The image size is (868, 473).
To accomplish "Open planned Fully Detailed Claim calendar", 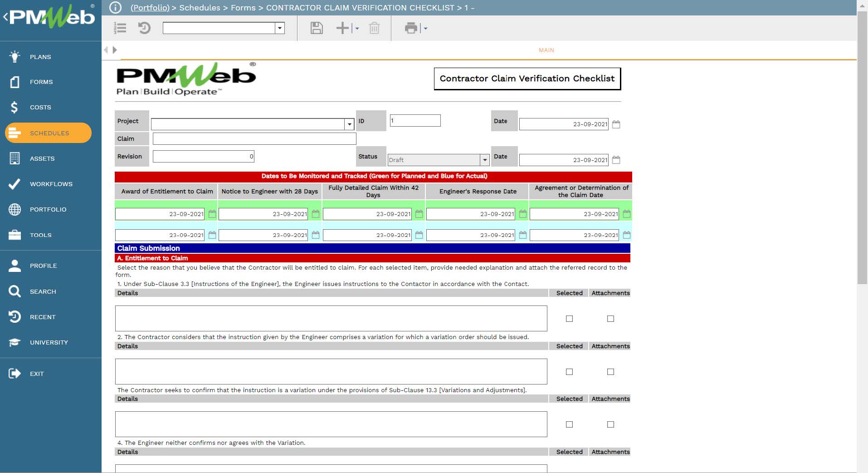I will (419, 214).
